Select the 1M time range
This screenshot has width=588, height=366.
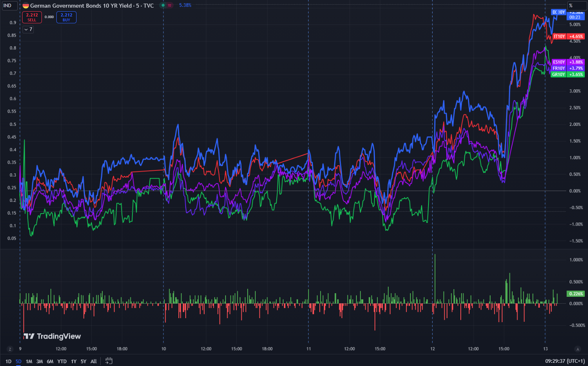point(29,361)
